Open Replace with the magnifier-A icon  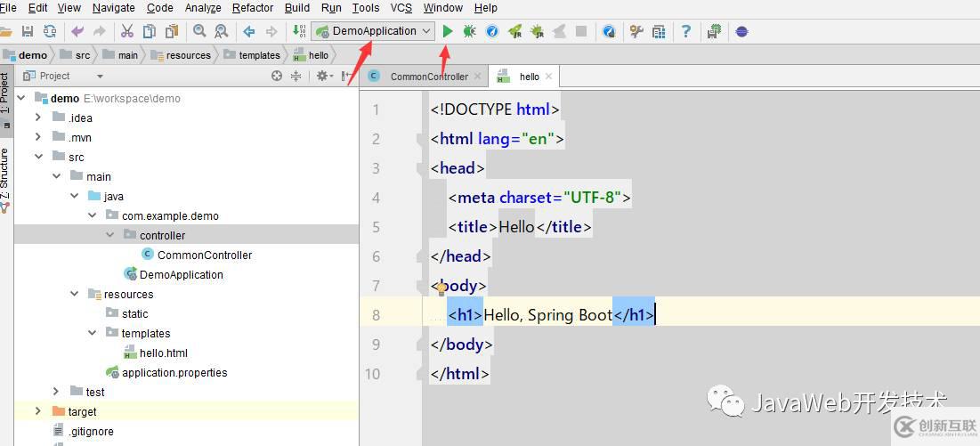(x=222, y=31)
